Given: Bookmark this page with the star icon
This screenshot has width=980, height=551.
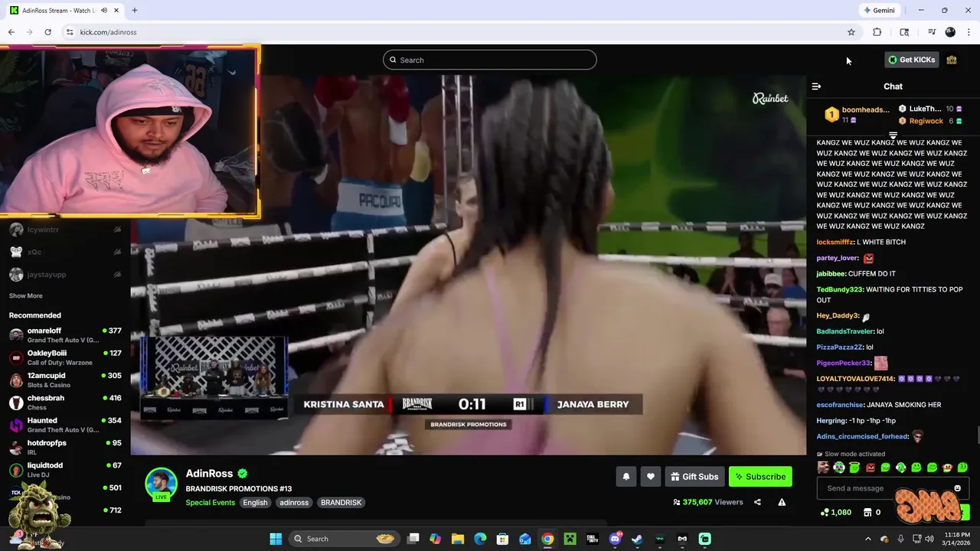Looking at the screenshot, I should click(851, 32).
